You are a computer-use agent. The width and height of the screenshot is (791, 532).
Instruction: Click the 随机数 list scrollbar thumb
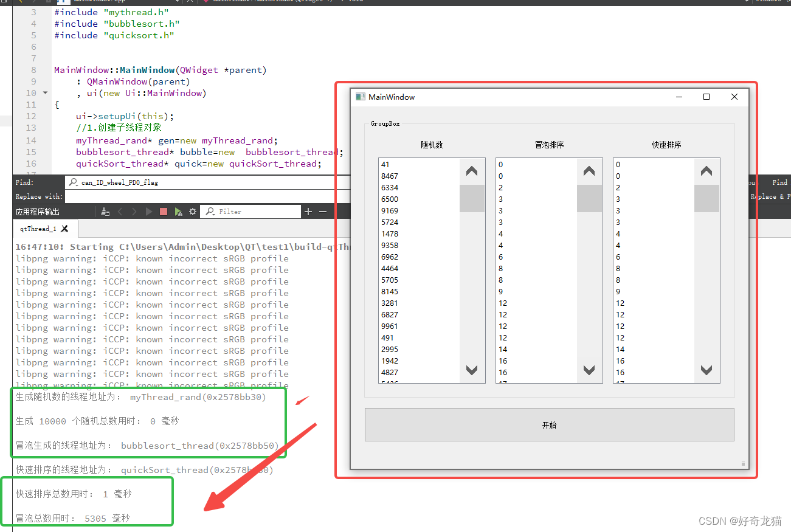[472, 198]
